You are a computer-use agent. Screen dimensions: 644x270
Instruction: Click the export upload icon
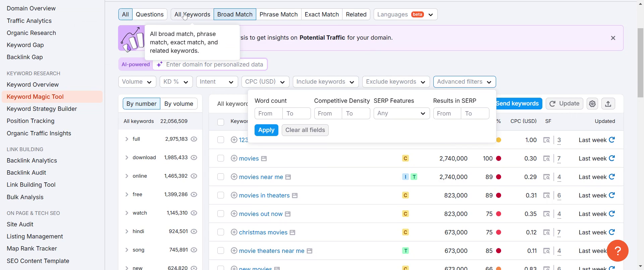pos(608,104)
